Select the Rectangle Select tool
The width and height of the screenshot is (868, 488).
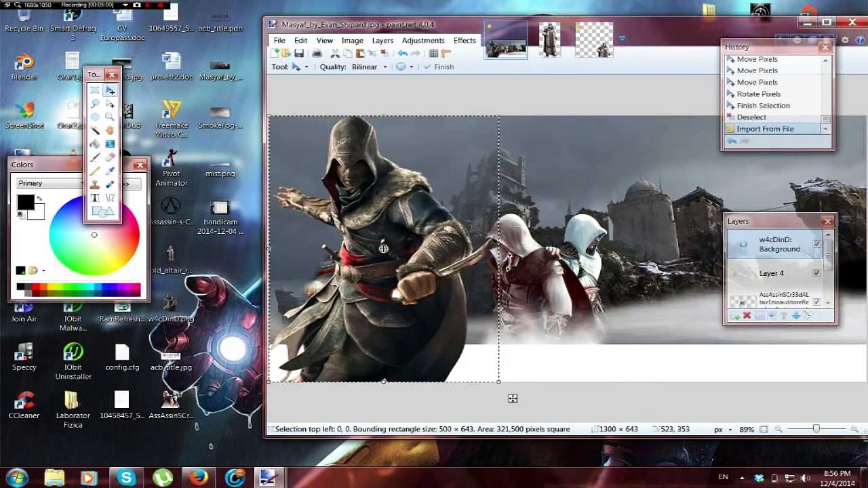coord(95,90)
